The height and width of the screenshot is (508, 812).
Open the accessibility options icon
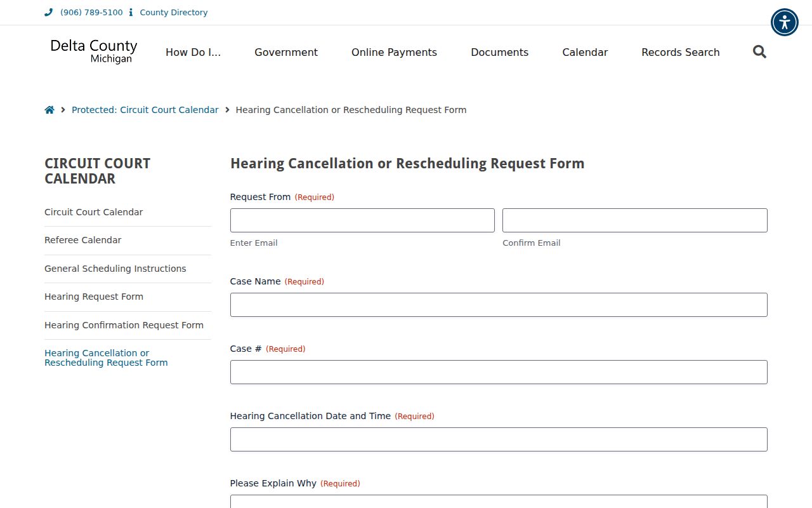[x=785, y=22]
